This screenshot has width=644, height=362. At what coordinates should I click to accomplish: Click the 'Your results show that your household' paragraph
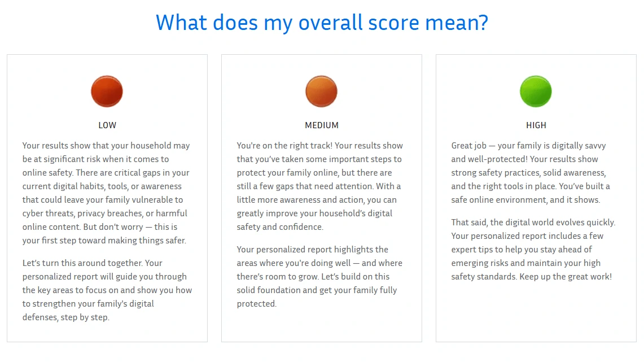(106, 193)
